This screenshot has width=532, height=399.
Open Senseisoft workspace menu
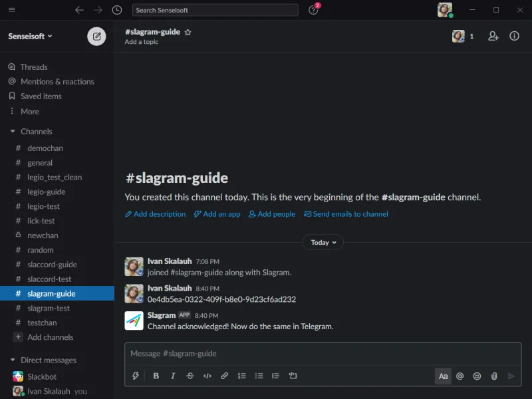30,37
